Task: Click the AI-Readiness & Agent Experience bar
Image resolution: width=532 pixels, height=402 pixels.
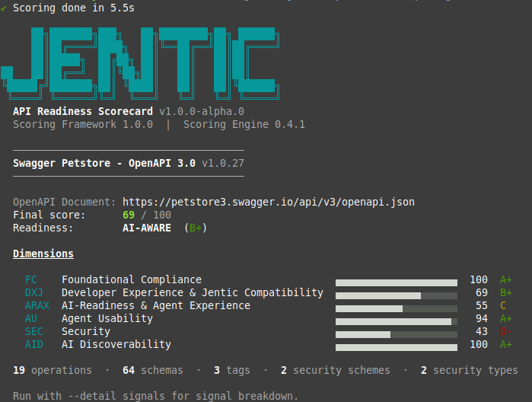Action: [x=397, y=308]
